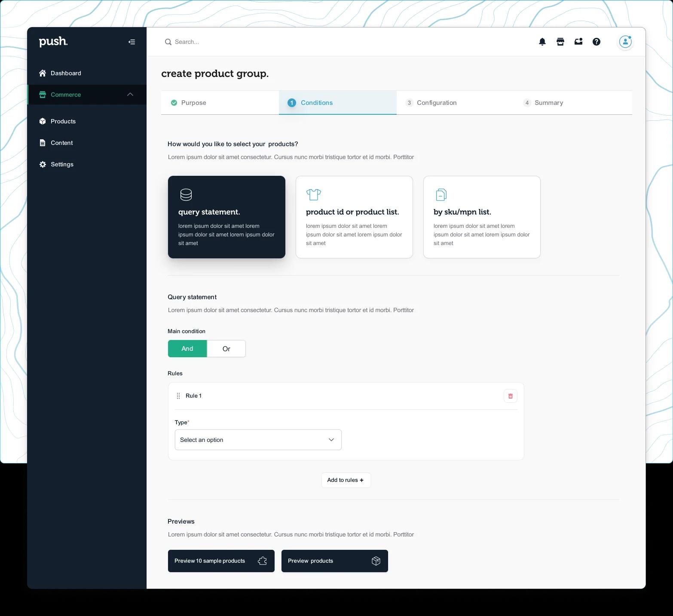The width and height of the screenshot is (673, 616).
Task: Click the Content document icon
Action: click(43, 143)
